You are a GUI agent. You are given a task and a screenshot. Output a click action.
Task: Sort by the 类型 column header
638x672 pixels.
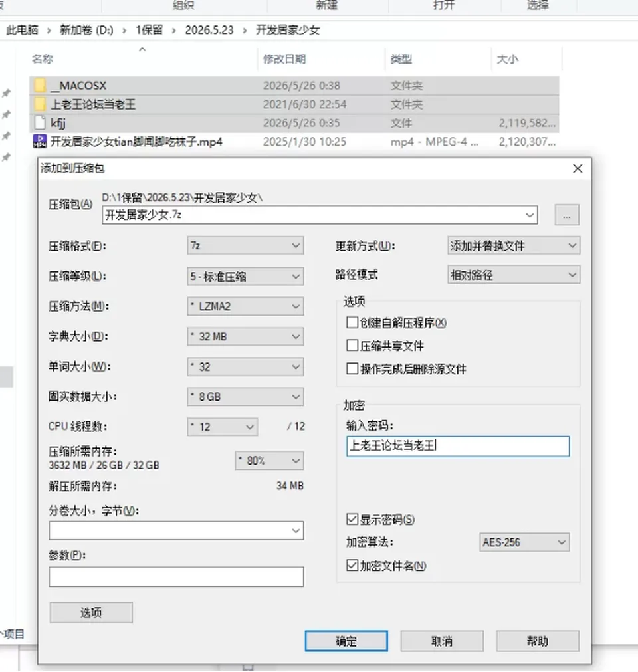401,58
